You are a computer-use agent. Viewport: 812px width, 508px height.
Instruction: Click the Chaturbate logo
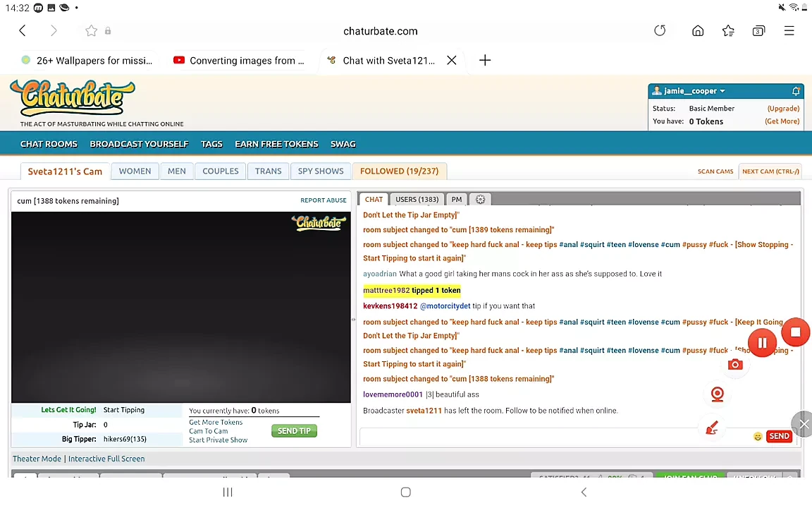(73, 98)
